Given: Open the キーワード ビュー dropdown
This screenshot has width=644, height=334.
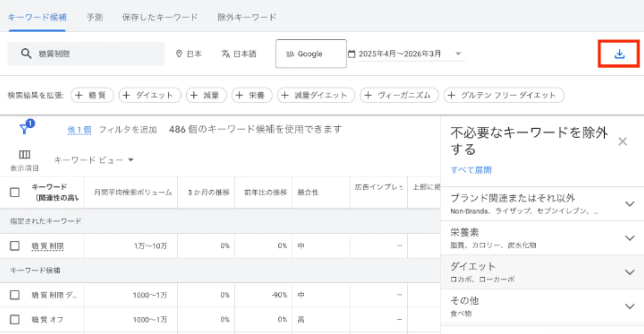Looking at the screenshot, I should 94,160.
